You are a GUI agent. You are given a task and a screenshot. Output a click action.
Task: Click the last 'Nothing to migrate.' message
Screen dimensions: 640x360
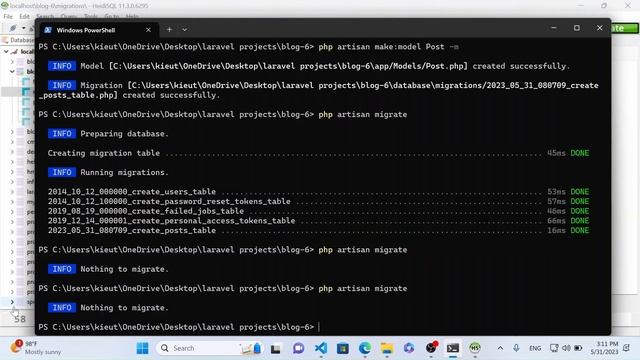click(x=124, y=308)
